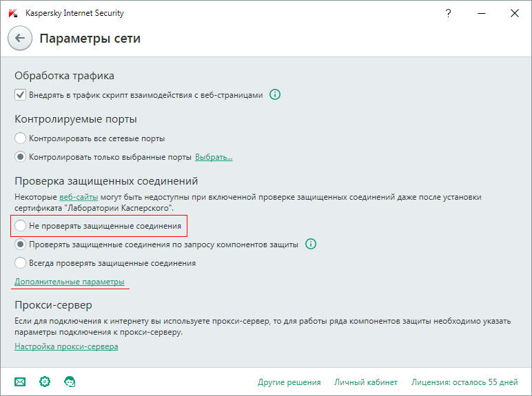This screenshot has width=532, height=396.
Task: Follow the веб-сайты link
Action: tap(79, 197)
